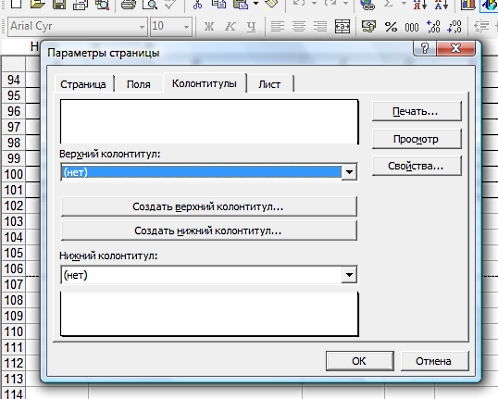Click the Chart Wizard icon
This screenshot has width=498, height=399.
[468, 4]
